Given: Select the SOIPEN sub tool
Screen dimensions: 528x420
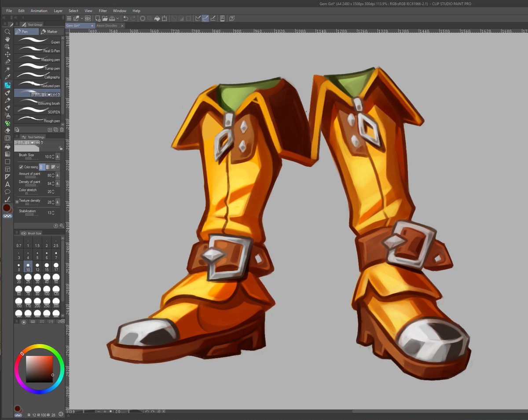Looking at the screenshot, I should tap(37, 111).
